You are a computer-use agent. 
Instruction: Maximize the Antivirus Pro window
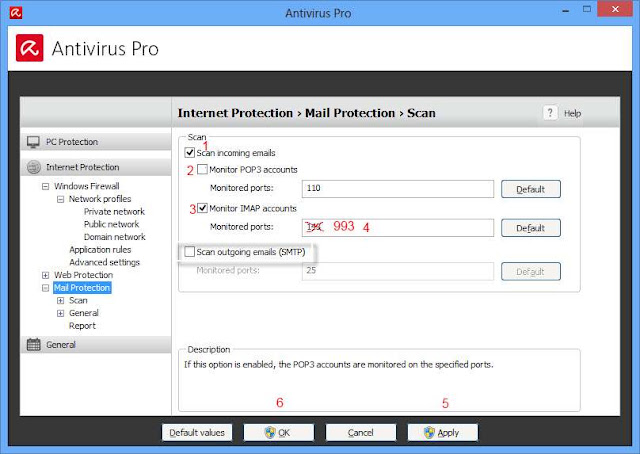click(587, 9)
